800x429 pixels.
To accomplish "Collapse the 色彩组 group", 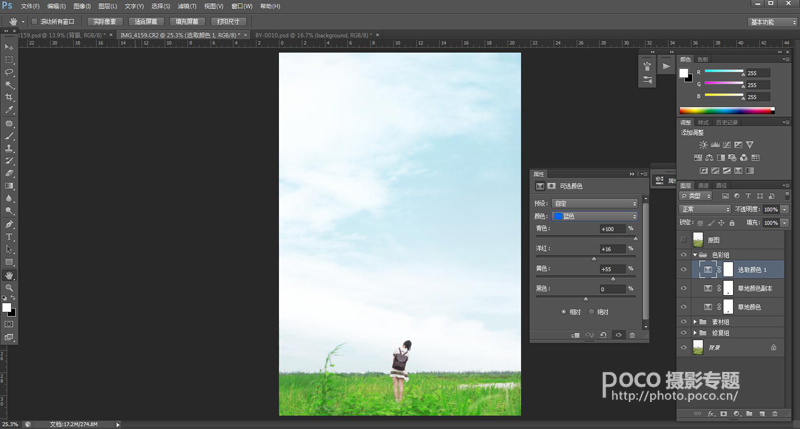I will [695, 255].
